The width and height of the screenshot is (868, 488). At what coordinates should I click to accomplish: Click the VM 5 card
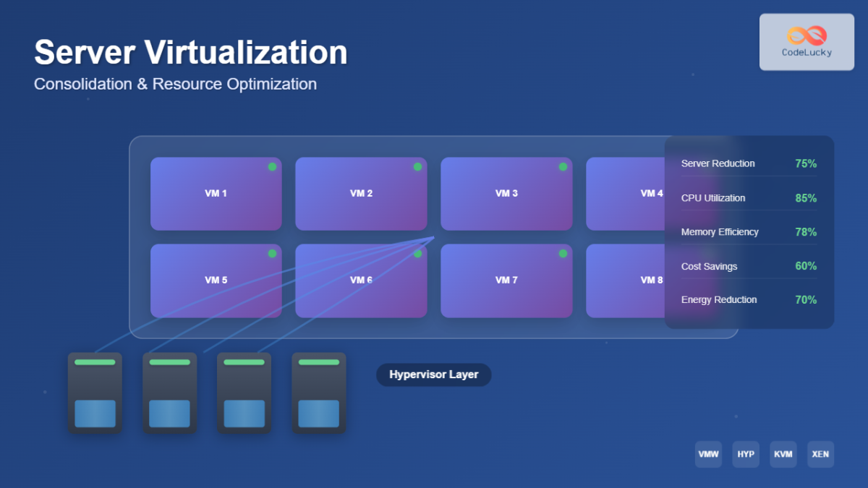216,281
